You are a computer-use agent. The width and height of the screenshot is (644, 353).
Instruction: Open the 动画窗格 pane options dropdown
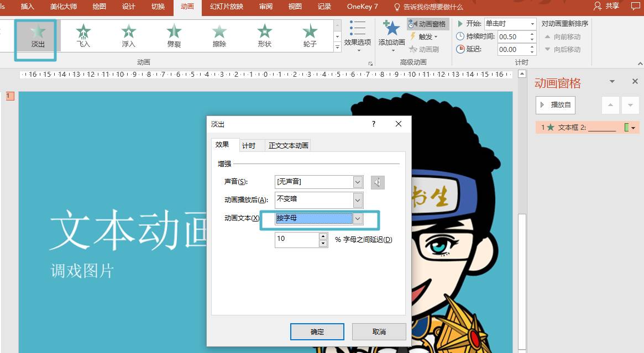(x=612, y=81)
